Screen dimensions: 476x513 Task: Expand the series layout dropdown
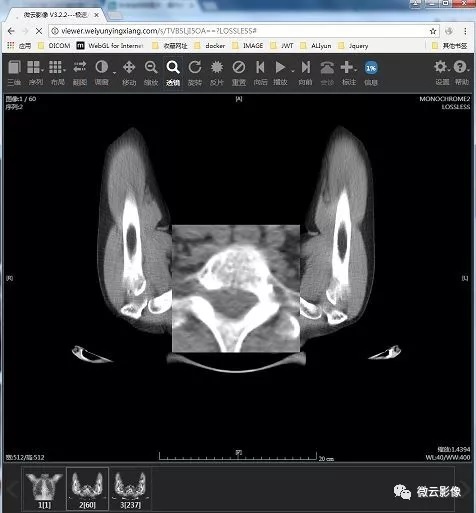(42, 70)
